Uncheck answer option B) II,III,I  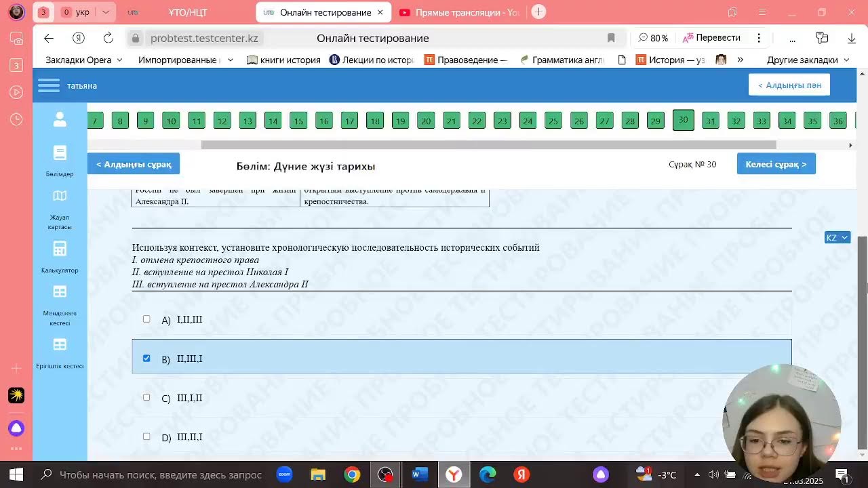click(x=146, y=359)
